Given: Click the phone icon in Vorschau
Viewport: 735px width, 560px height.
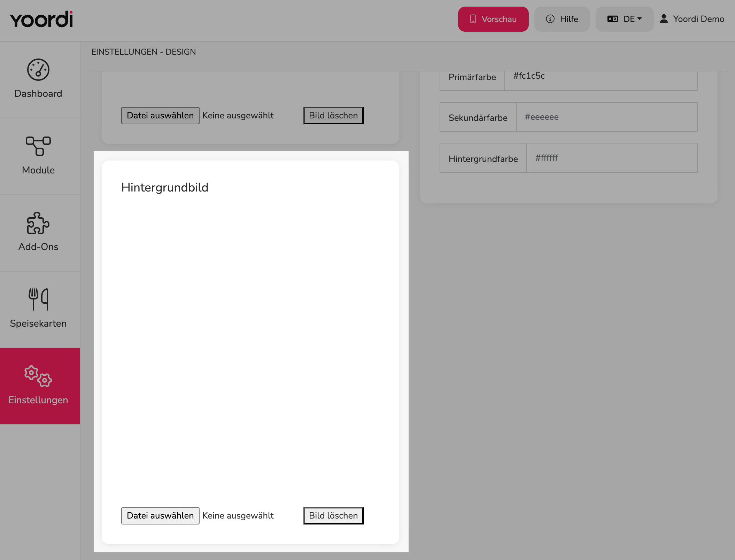Looking at the screenshot, I should (x=473, y=19).
